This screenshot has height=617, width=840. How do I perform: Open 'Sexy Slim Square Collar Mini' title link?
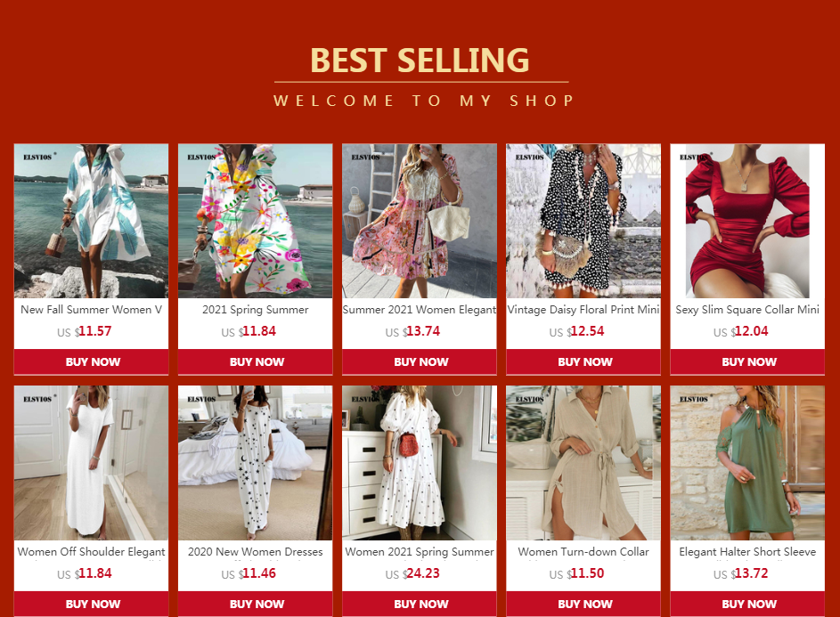pyautogui.click(x=747, y=310)
